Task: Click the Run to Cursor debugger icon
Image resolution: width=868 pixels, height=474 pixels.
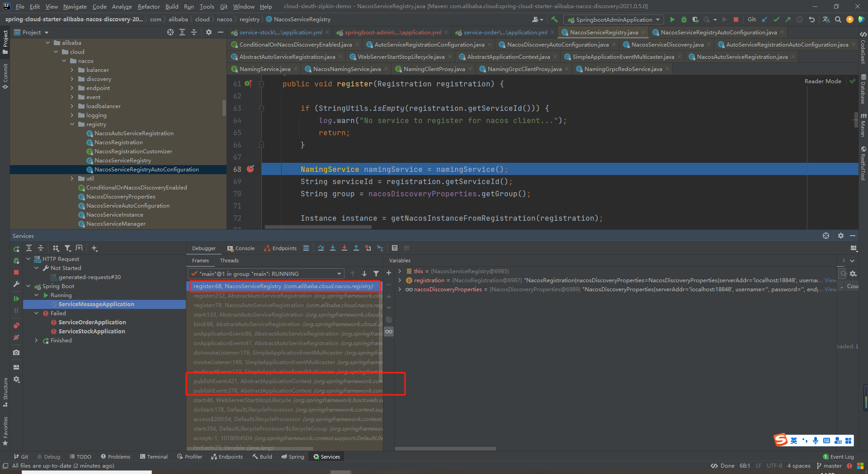Action: (380, 248)
